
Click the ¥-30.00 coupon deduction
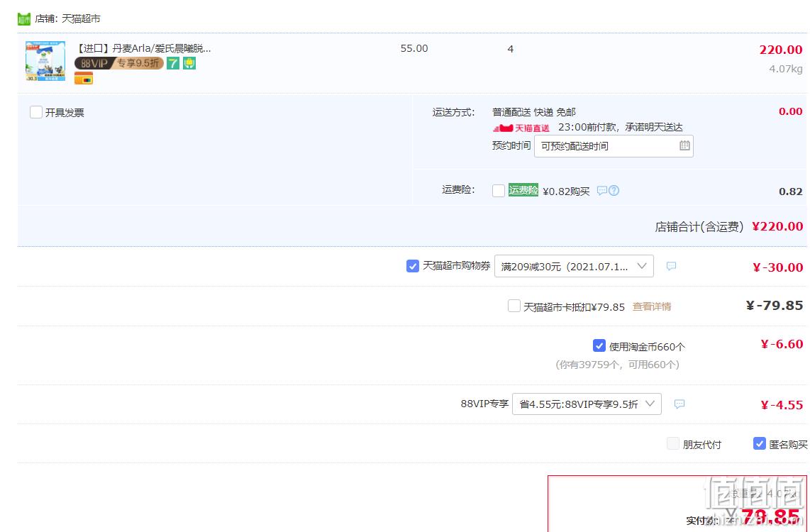778,267
